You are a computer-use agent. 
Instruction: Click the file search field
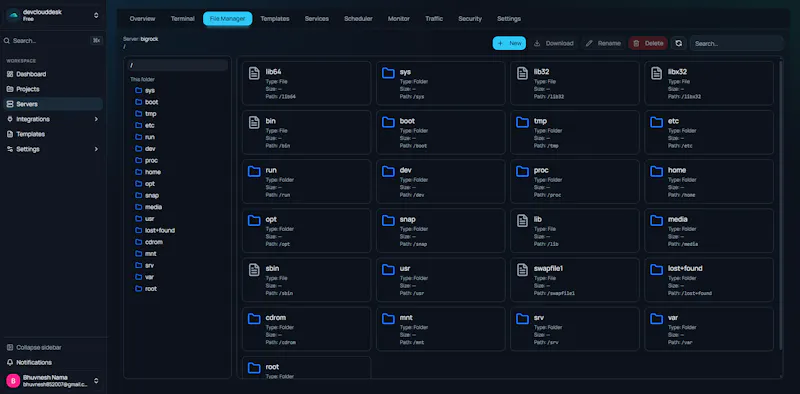[736, 43]
